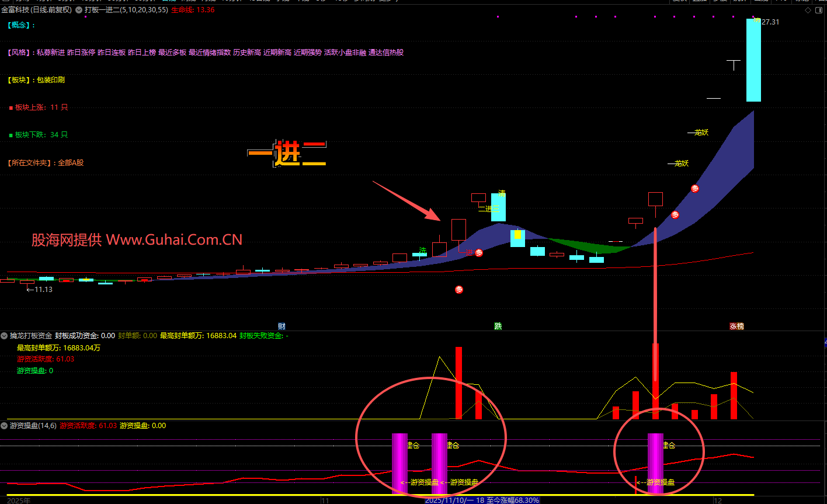This screenshot has width=827, height=504.
Task: Click the stock title 金富科技 (日线,前复权)
Action: point(37,10)
